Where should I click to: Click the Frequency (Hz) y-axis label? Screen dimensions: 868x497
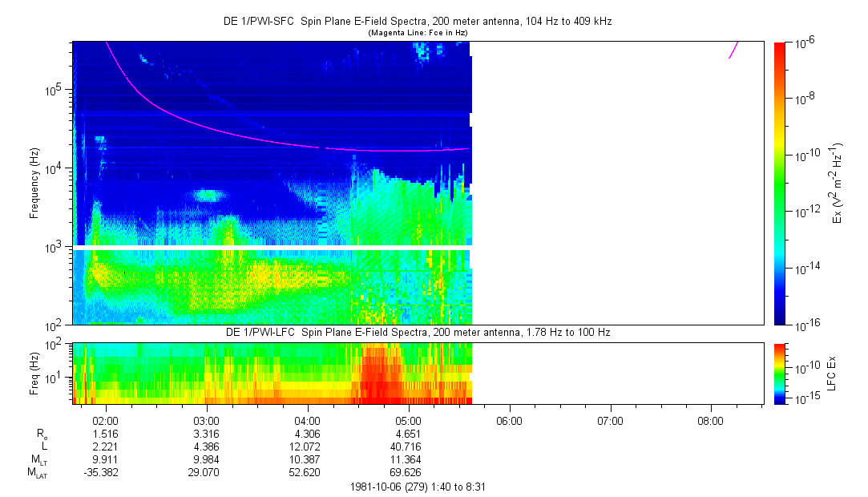point(34,183)
